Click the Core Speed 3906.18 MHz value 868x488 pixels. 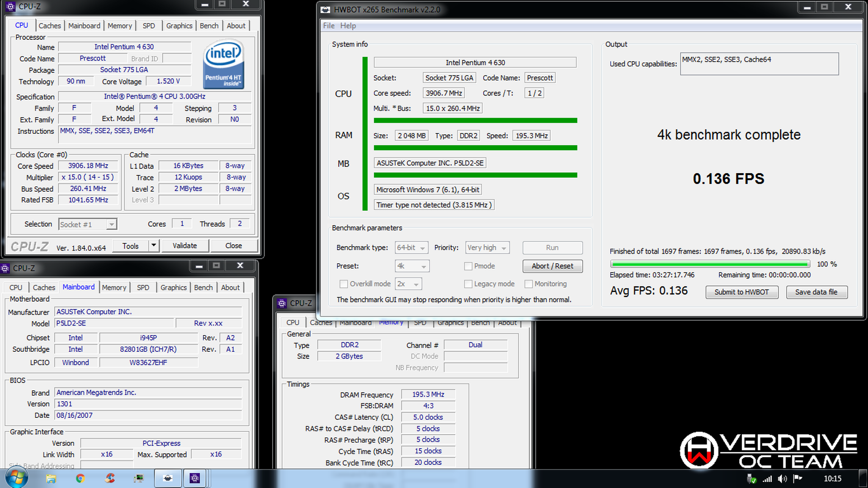click(88, 166)
